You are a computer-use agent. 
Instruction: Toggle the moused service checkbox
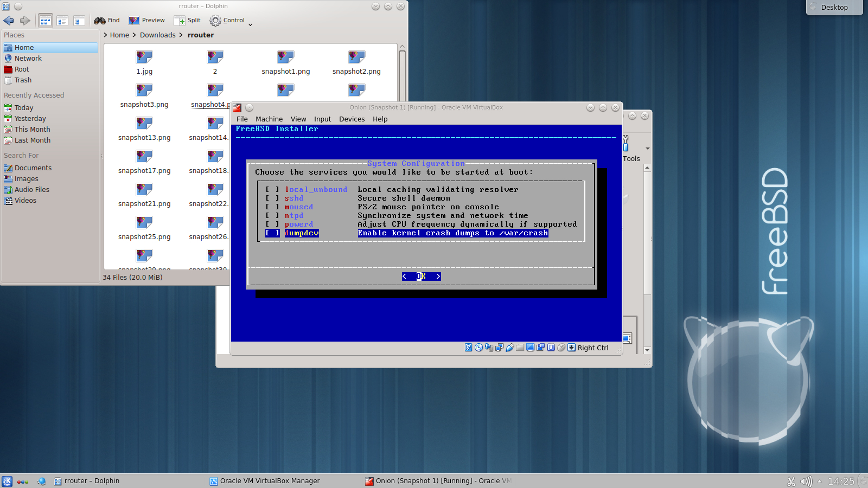coord(272,207)
